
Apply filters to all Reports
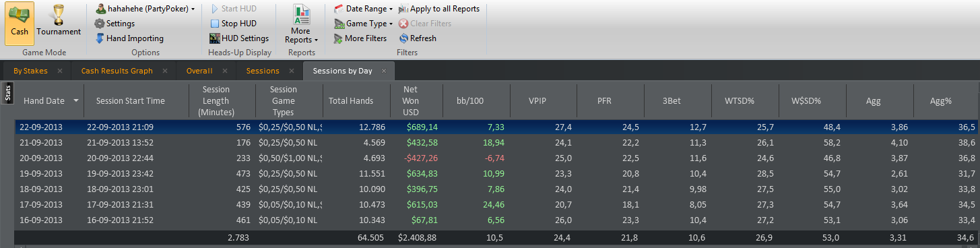(439, 9)
